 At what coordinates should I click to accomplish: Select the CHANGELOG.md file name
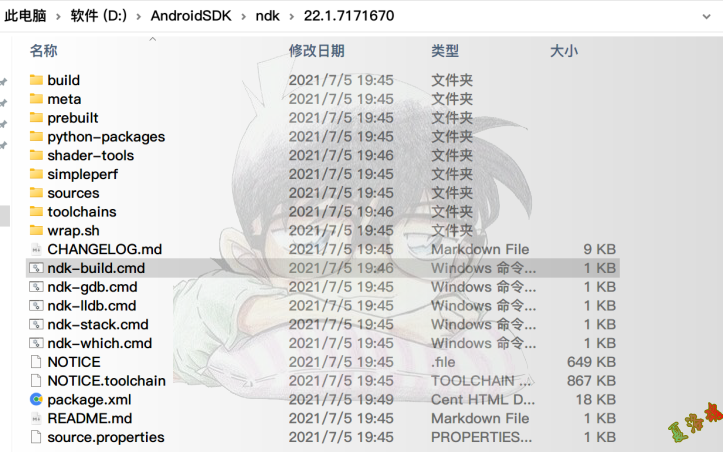pos(105,249)
